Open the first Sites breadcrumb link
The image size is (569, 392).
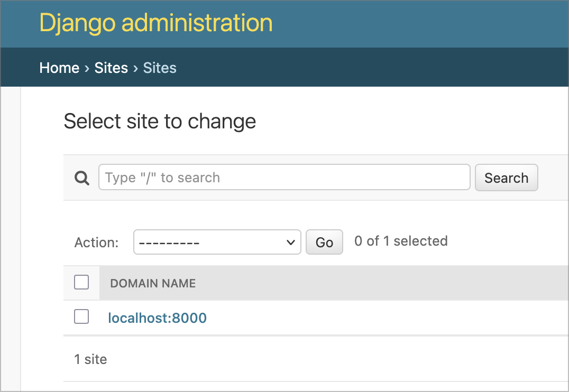(x=111, y=68)
